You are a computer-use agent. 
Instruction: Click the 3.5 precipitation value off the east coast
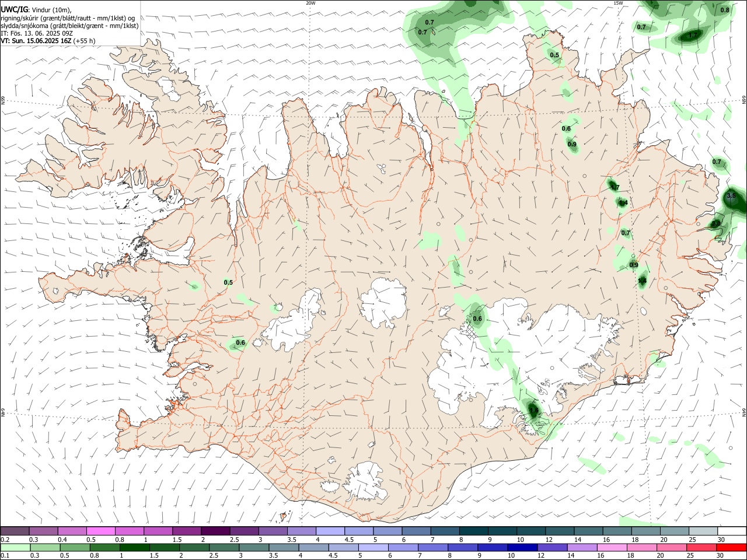pyautogui.click(x=731, y=196)
